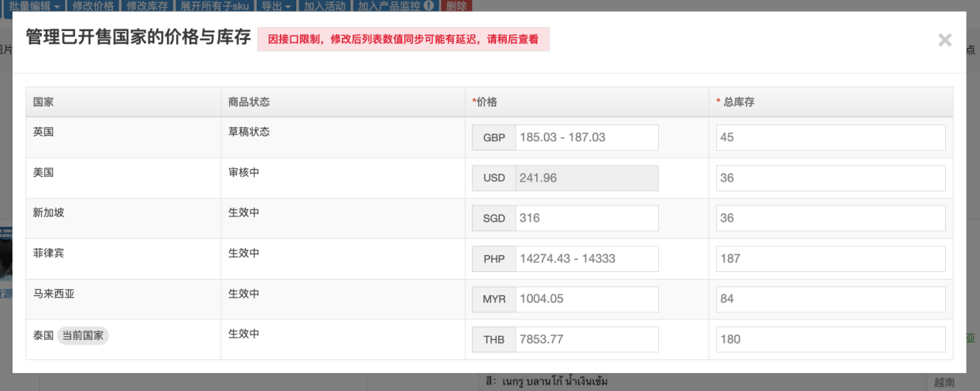The width and height of the screenshot is (980, 391).
Task: Edit the Philippines PHP price range field
Action: point(586,259)
